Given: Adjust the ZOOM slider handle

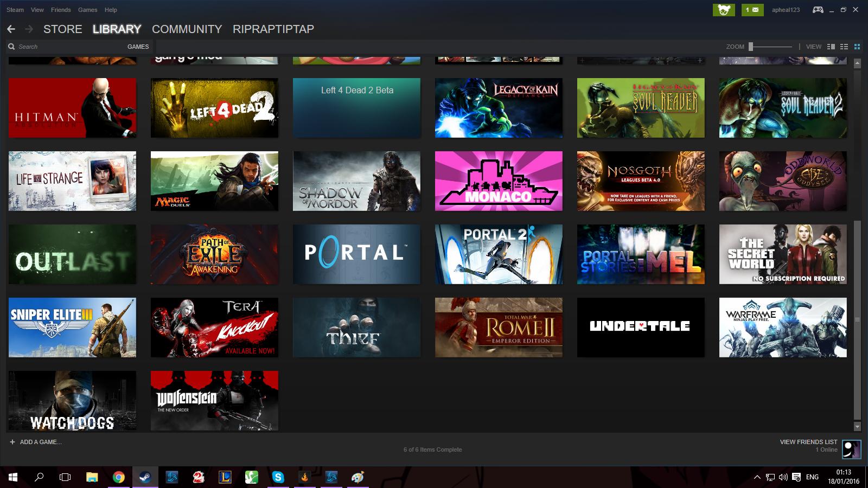Looking at the screenshot, I should (751, 47).
